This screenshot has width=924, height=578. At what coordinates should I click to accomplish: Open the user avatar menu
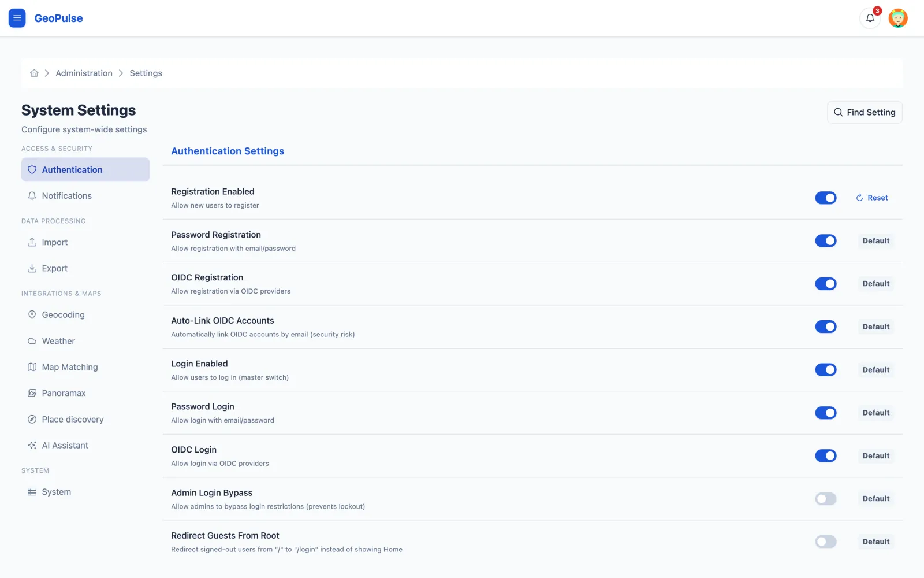[898, 18]
